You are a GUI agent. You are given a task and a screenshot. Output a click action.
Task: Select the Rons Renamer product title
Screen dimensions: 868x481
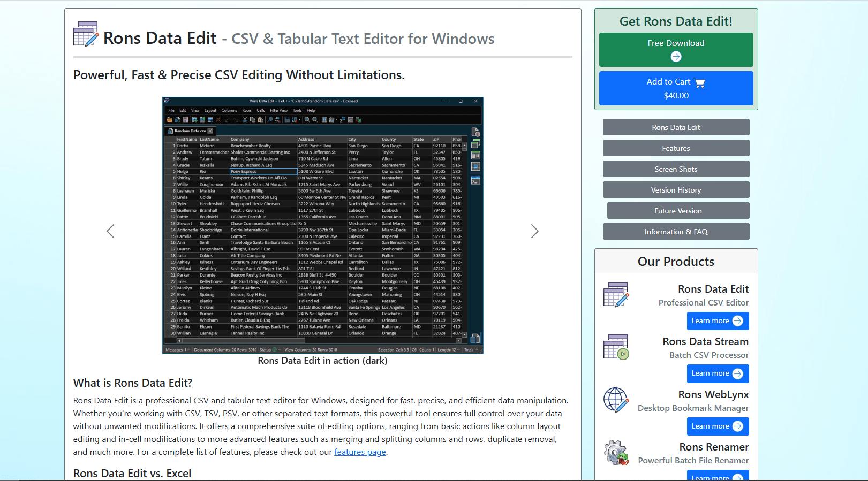714,447
